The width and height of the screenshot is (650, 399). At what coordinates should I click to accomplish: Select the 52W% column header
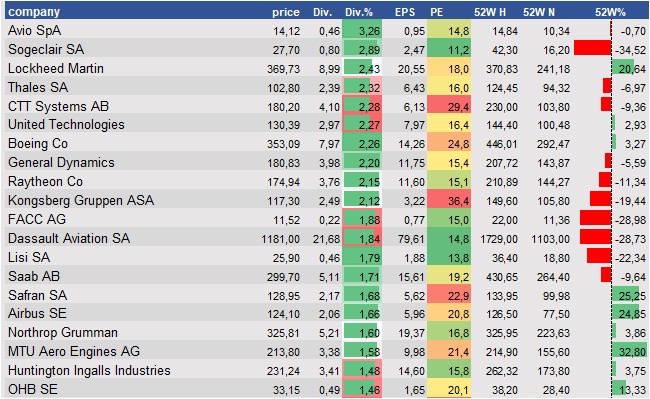[610, 12]
